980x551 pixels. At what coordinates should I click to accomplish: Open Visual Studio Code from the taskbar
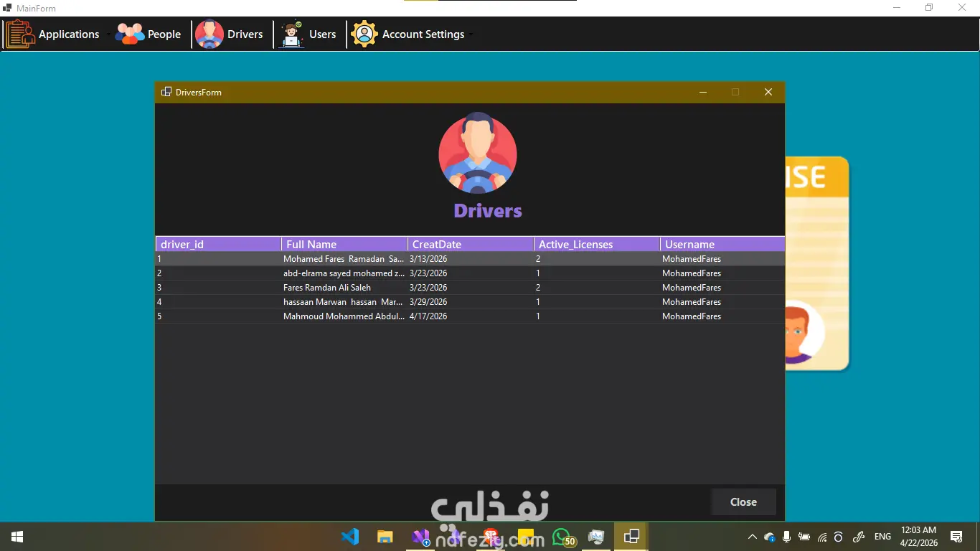coord(350,537)
